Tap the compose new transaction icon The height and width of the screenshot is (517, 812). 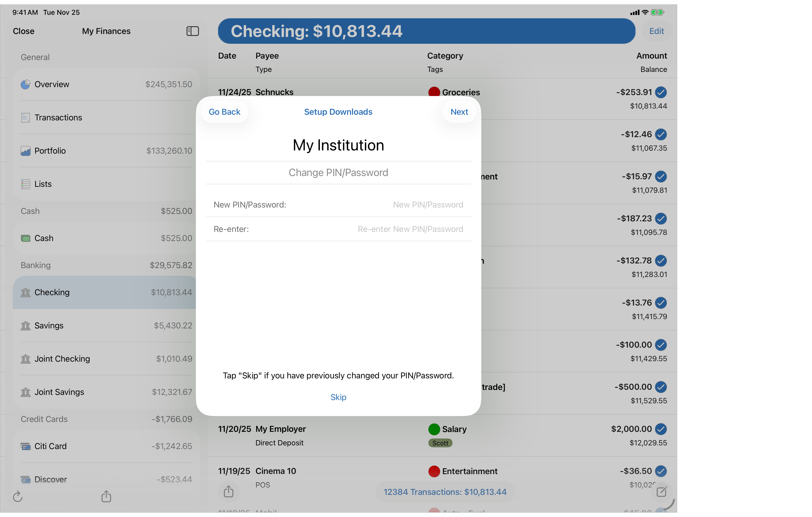661,492
